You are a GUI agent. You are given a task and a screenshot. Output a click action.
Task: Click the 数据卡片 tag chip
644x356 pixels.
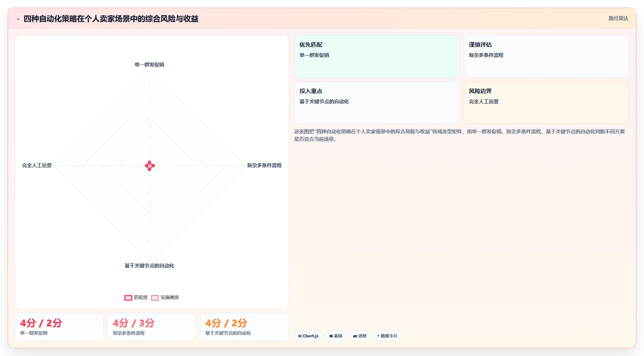tap(387, 336)
